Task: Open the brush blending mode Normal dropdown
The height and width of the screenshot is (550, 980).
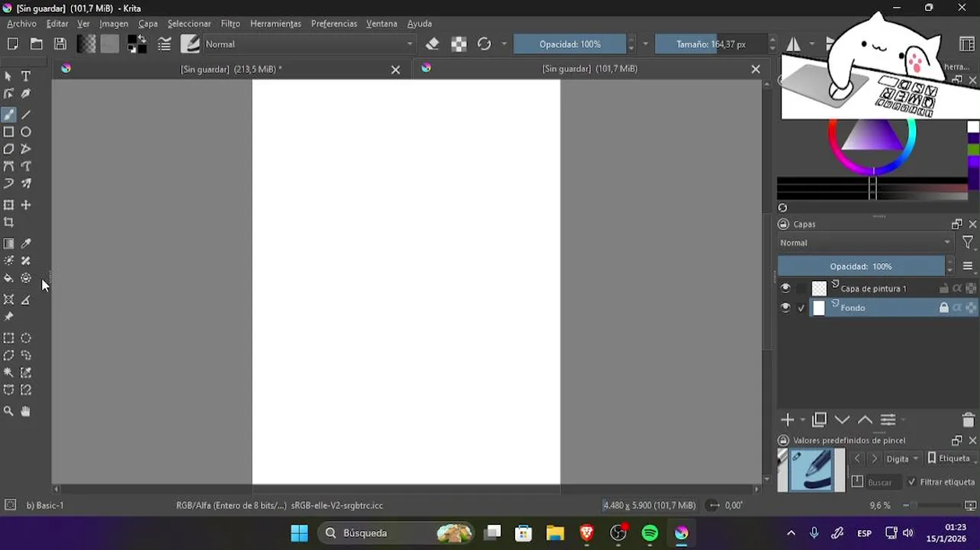Action: (x=309, y=44)
